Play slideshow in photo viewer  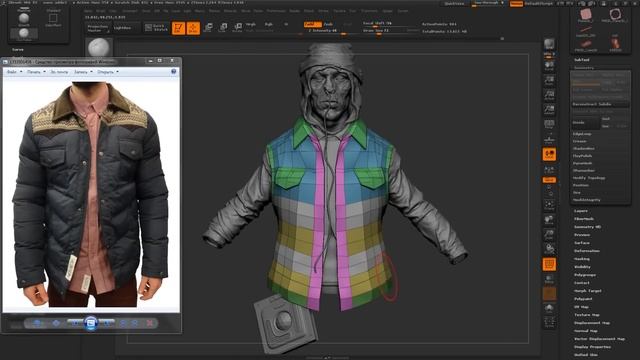[x=91, y=323]
